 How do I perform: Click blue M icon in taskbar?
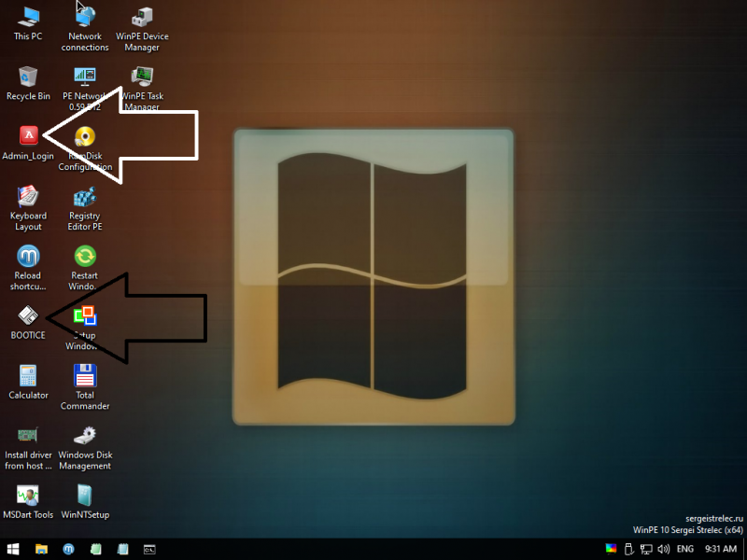pyautogui.click(x=68, y=549)
